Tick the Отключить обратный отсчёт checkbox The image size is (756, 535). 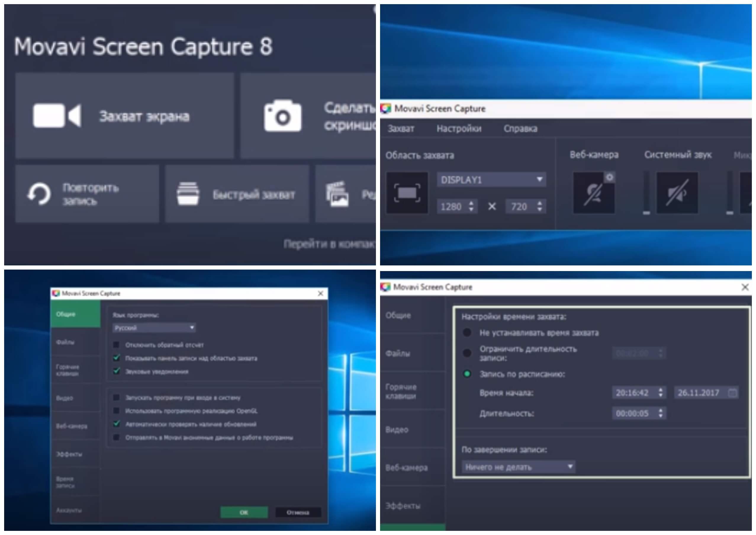(x=116, y=345)
